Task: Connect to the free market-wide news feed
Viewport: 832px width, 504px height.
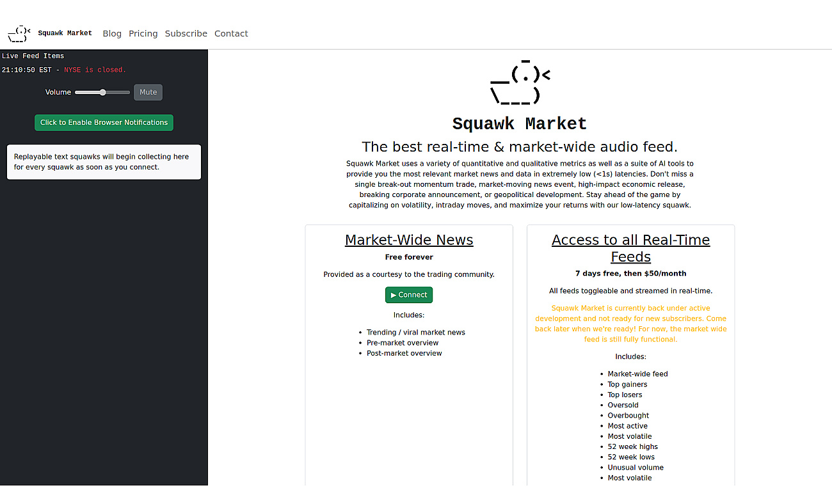Action: click(x=409, y=295)
